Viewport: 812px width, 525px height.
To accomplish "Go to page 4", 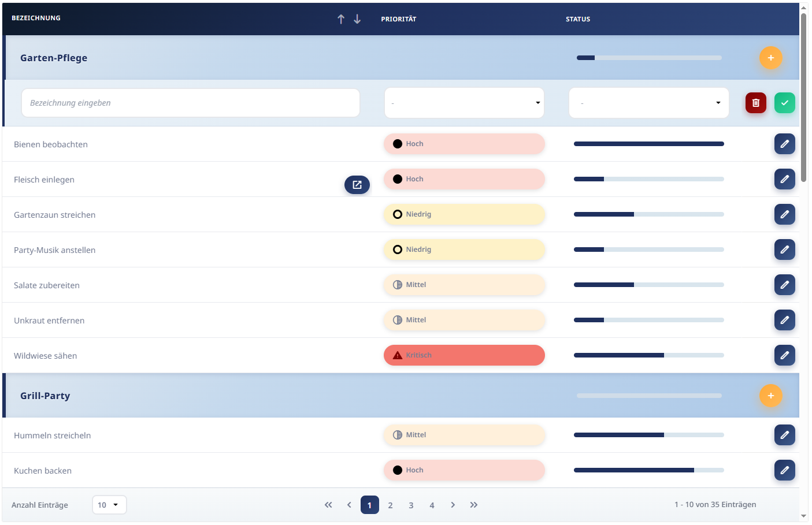I will click(x=432, y=505).
